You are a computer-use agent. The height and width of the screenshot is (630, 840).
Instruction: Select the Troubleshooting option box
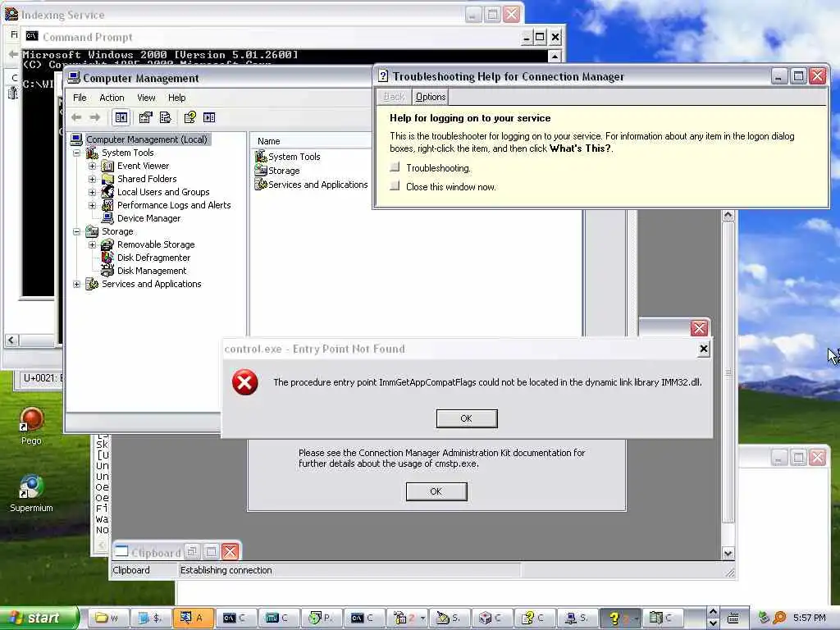(x=395, y=167)
